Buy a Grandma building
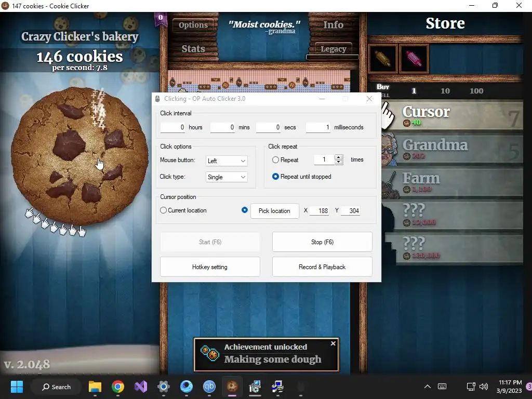Screen dimensions: 532x399 [452, 149]
